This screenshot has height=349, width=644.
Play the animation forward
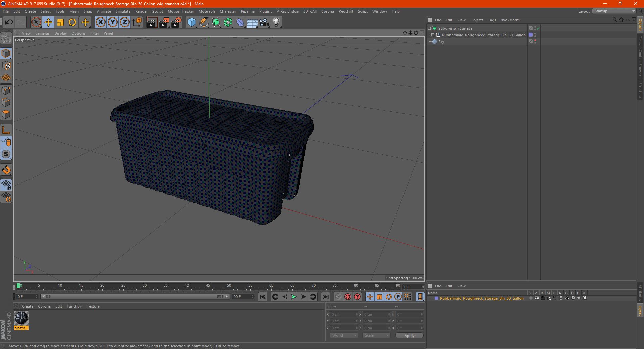tap(294, 297)
